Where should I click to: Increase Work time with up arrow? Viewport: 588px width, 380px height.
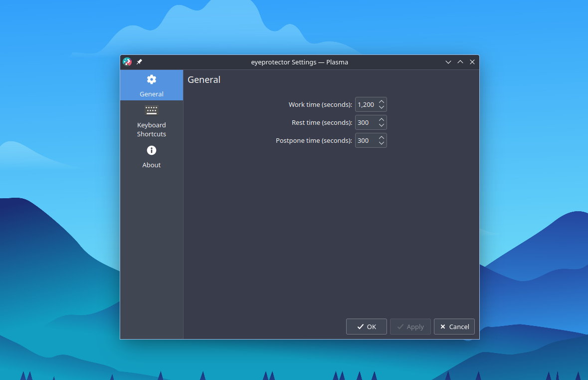click(382, 101)
